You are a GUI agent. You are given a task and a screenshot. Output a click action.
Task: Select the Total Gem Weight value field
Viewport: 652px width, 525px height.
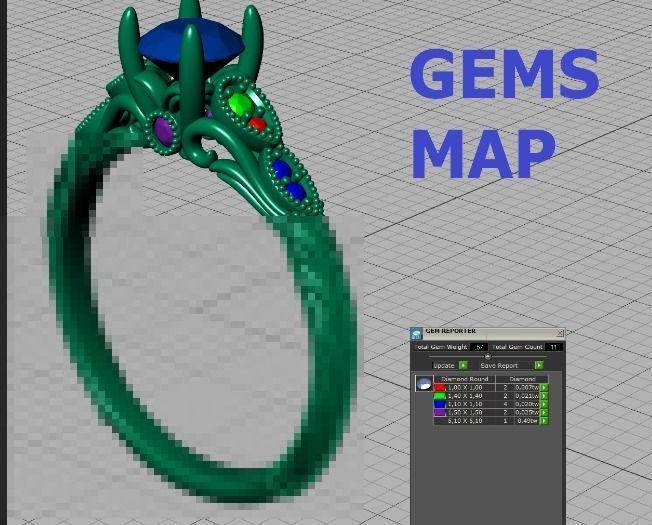pos(479,347)
